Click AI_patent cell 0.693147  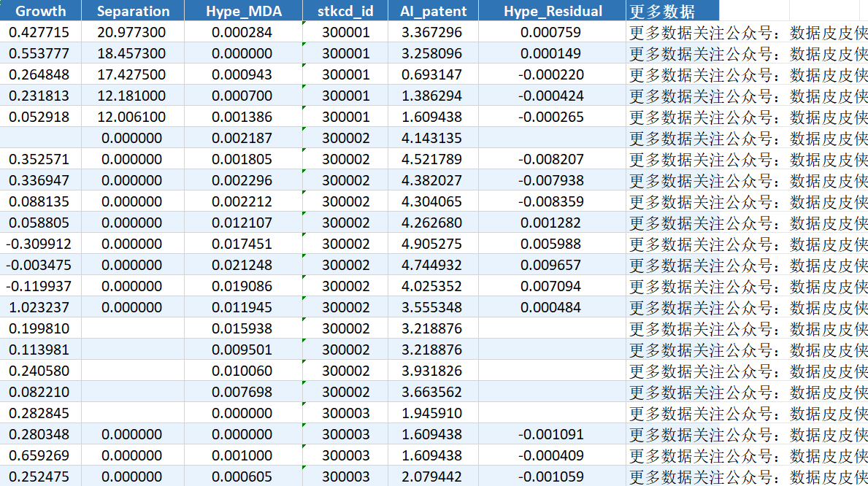coord(433,74)
